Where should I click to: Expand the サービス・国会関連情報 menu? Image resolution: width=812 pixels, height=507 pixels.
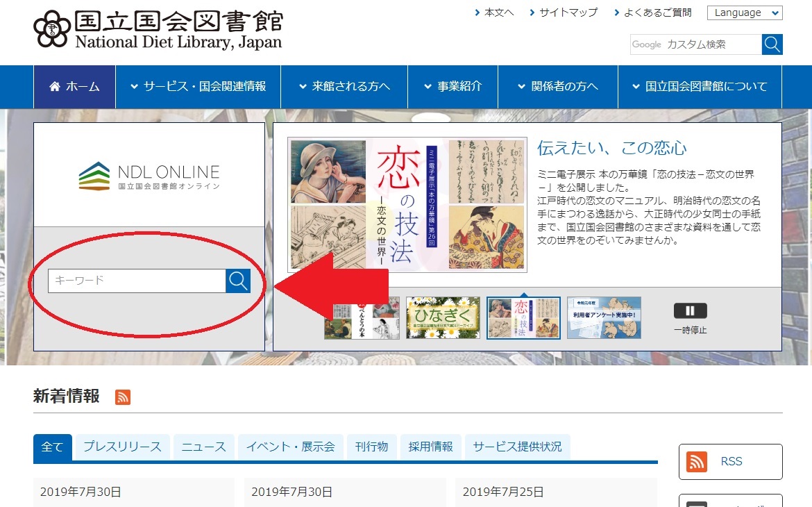pos(198,87)
